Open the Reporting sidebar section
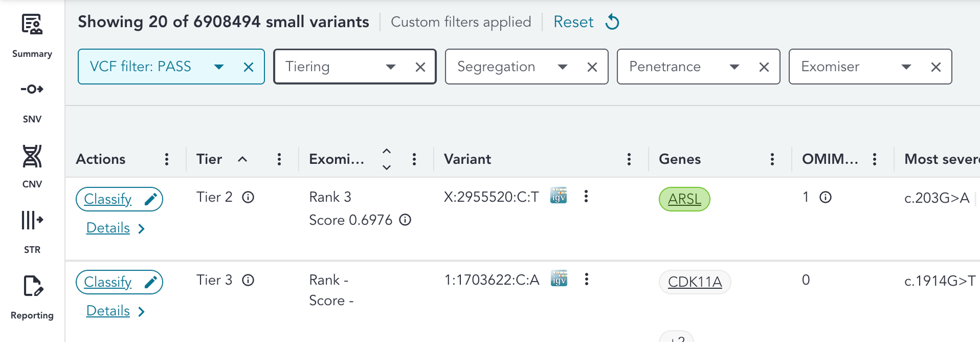 click(32, 298)
